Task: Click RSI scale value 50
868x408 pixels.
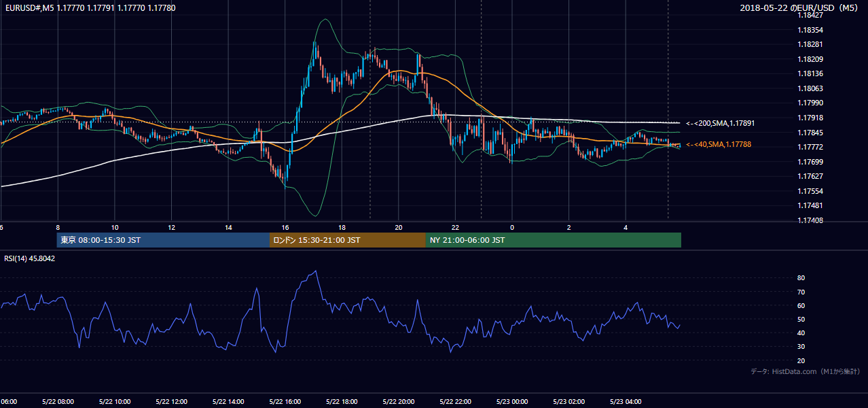Action: tap(801, 319)
